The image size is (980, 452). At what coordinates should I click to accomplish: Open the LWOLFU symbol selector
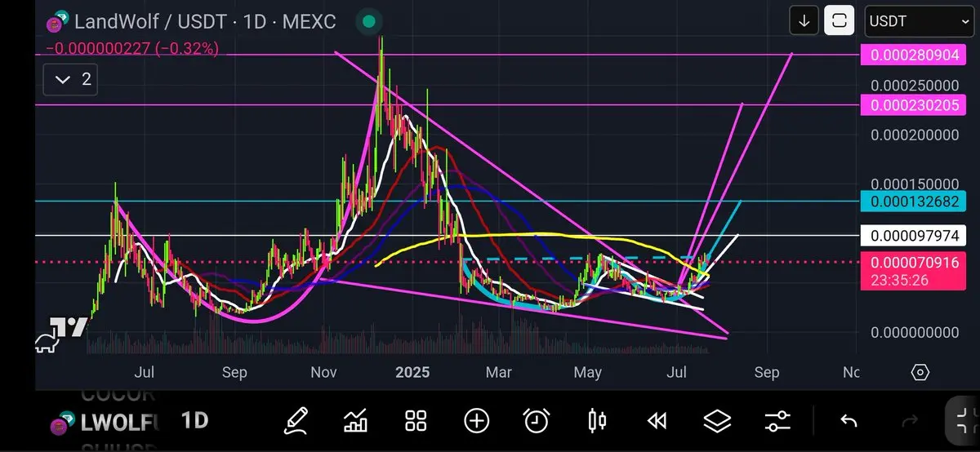coord(106,422)
